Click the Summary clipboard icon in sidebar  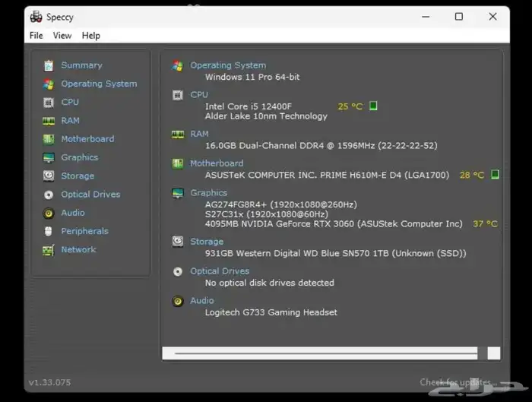(x=49, y=65)
